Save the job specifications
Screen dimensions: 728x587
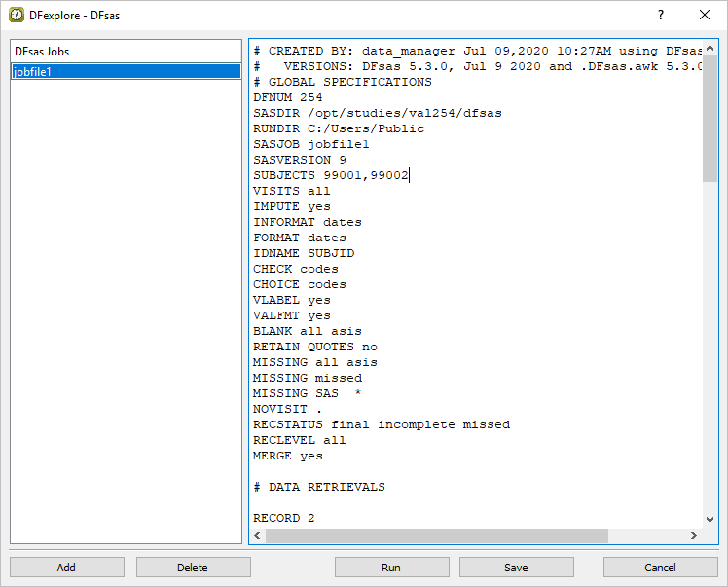[x=516, y=567]
